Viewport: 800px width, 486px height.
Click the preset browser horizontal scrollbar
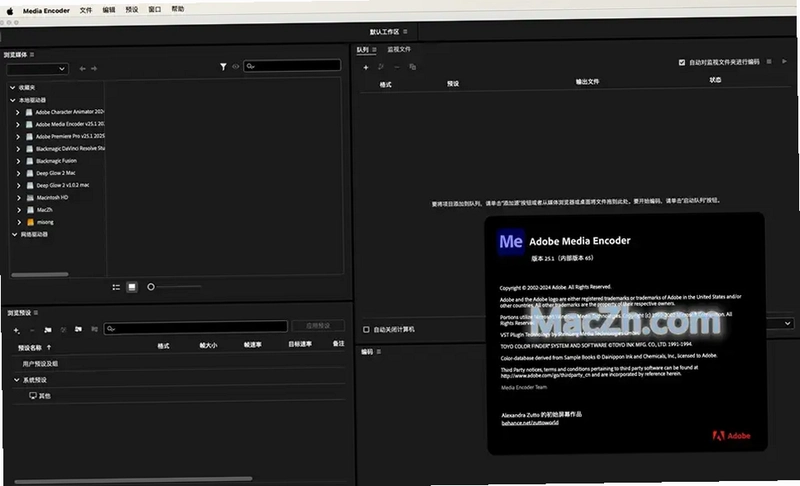coord(133,480)
